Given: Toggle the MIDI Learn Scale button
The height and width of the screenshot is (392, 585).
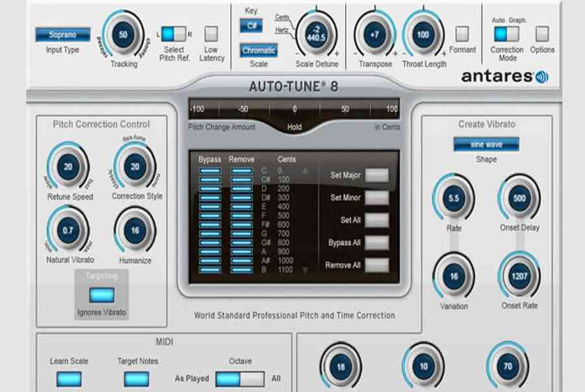Looking at the screenshot, I should 69,379.
